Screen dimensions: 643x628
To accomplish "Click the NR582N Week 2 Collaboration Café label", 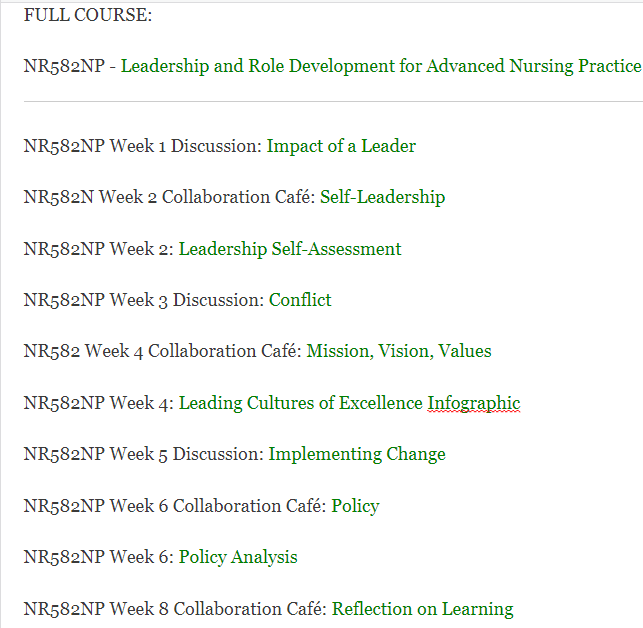I will [168, 197].
